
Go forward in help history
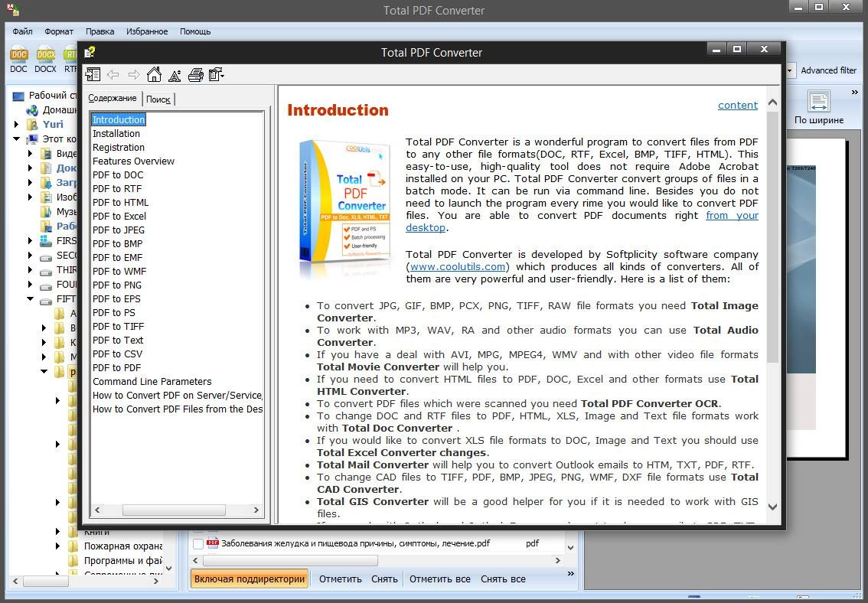[134, 75]
